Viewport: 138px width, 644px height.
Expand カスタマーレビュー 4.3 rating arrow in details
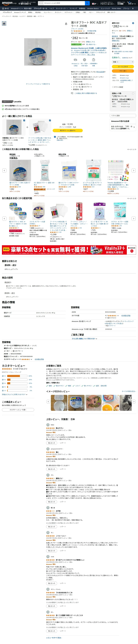[x=31, y=359]
